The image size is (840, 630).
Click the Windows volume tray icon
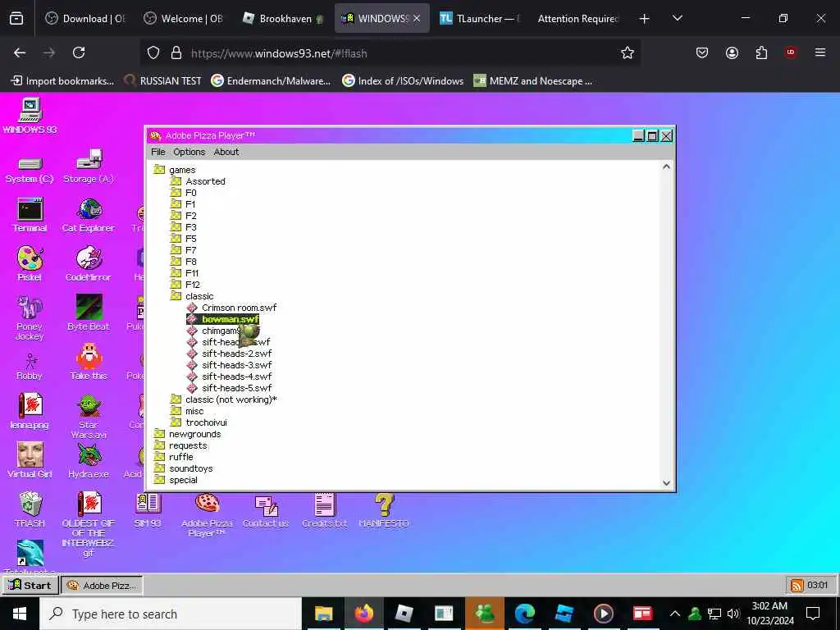coord(733,614)
